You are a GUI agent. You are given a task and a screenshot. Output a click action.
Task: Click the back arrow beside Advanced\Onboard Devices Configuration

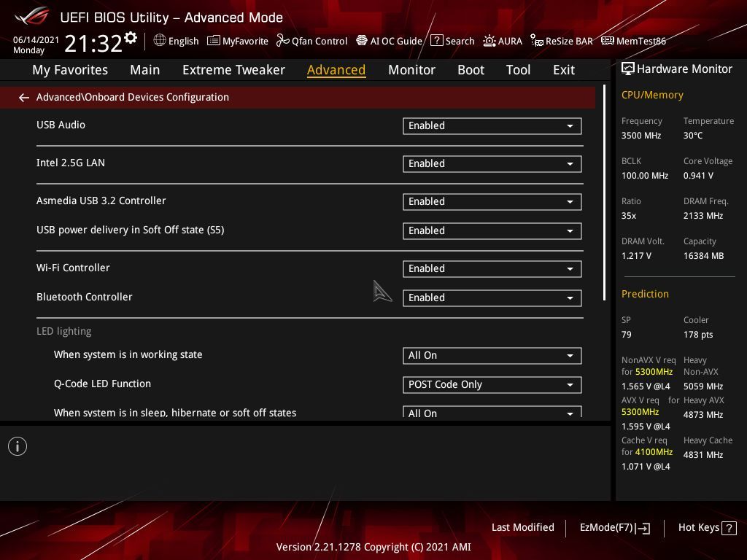[x=24, y=98]
